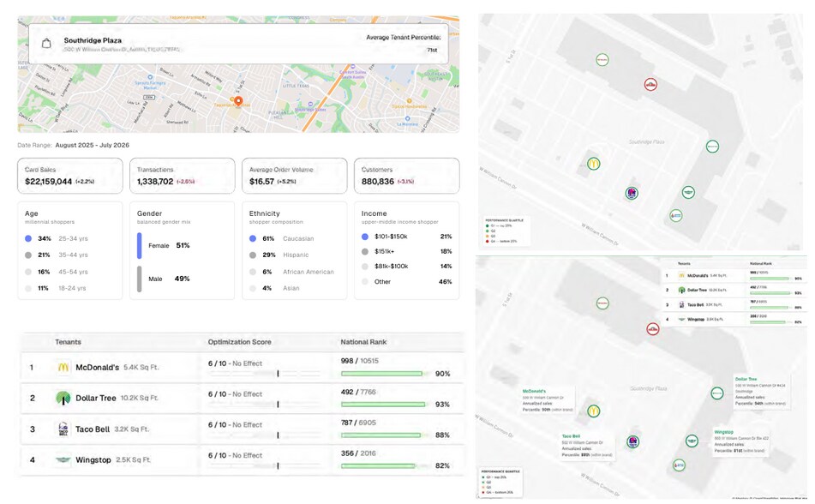Click the blue dot beside Caucasian
The width and height of the screenshot is (815, 504).
[x=253, y=238]
